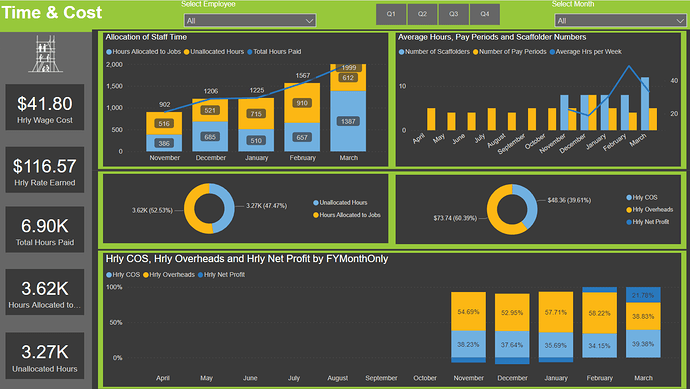Select January 715 unallocated hours segment
690x389 pixels.
pos(256,114)
